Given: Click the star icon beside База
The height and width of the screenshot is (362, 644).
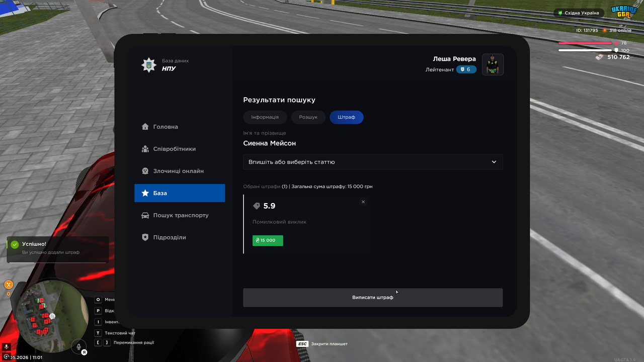Looking at the screenshot, I should [145, 193].
